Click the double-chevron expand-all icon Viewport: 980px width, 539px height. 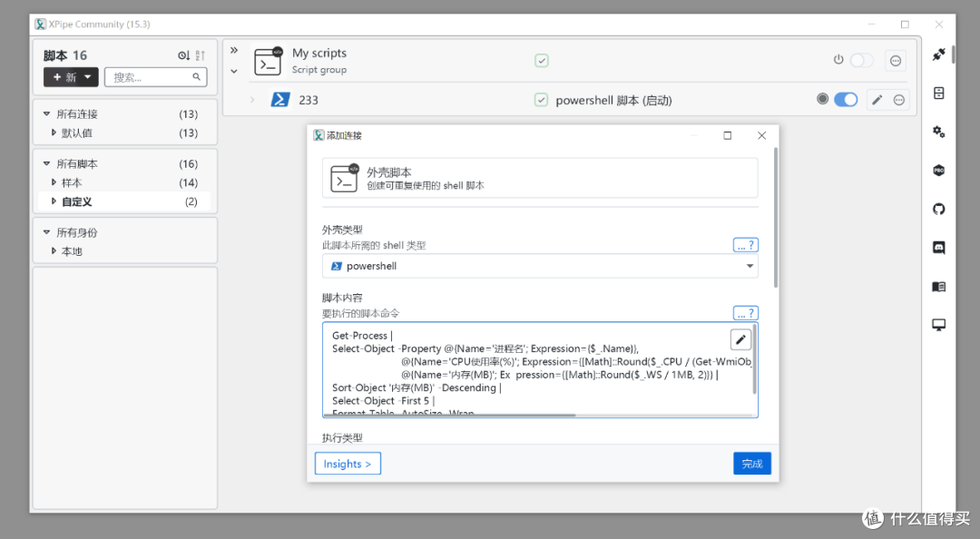234,50
